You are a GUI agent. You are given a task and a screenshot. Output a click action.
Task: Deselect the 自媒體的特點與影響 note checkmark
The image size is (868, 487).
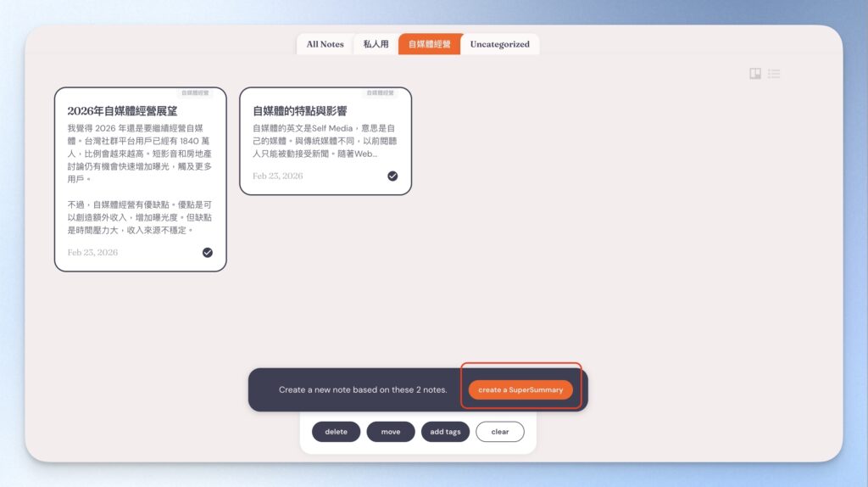tap(392, 176)
